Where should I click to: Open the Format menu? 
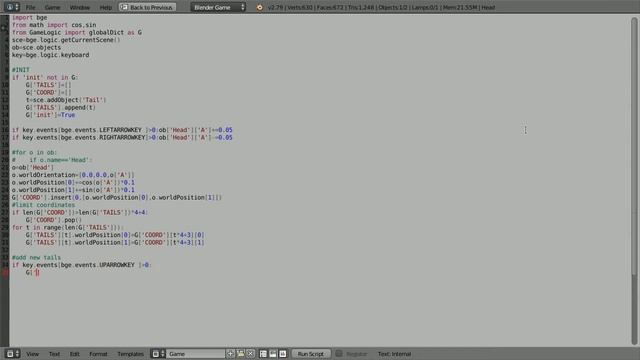[x=98, y=354]
